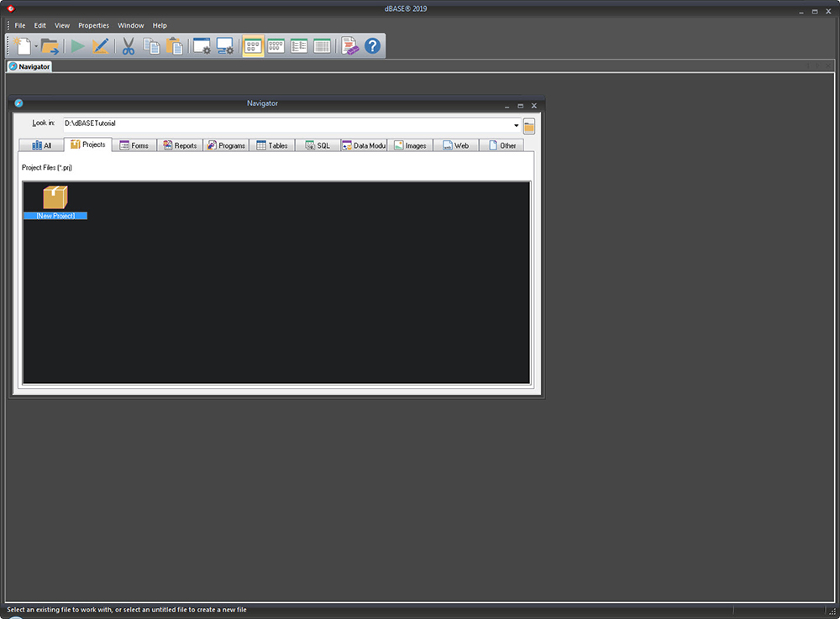Select the New Project box icon
The image size is (840, 619).
[55, 197]
